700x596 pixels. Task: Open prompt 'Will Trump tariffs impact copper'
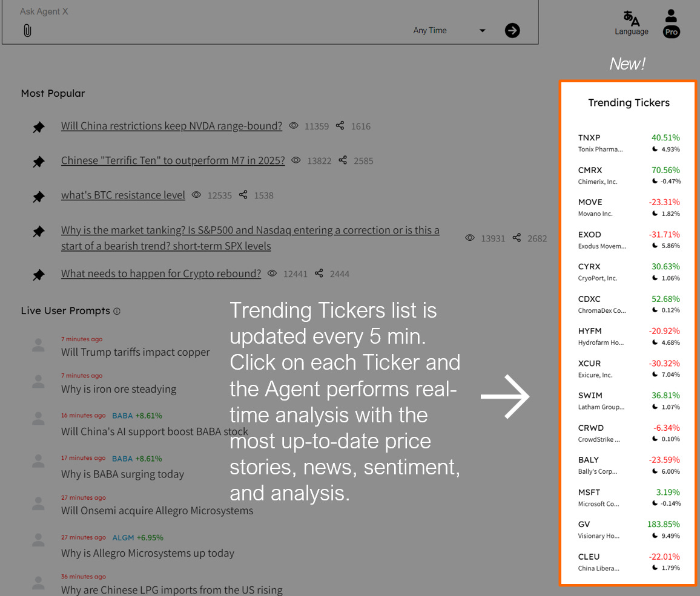coord(135,352)
